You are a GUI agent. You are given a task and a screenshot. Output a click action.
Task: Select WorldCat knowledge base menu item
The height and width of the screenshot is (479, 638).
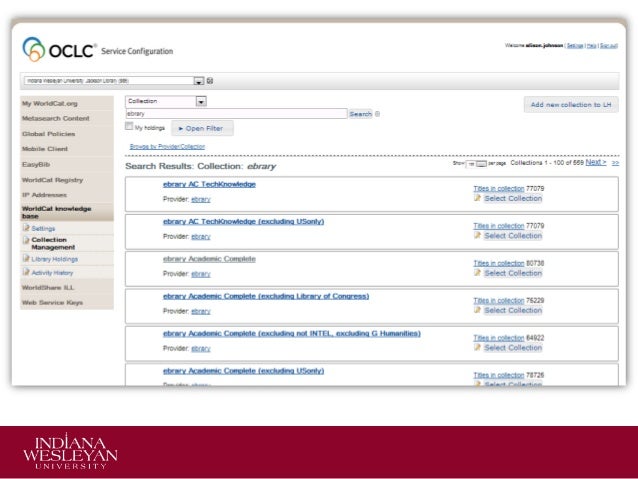point(67,212)
